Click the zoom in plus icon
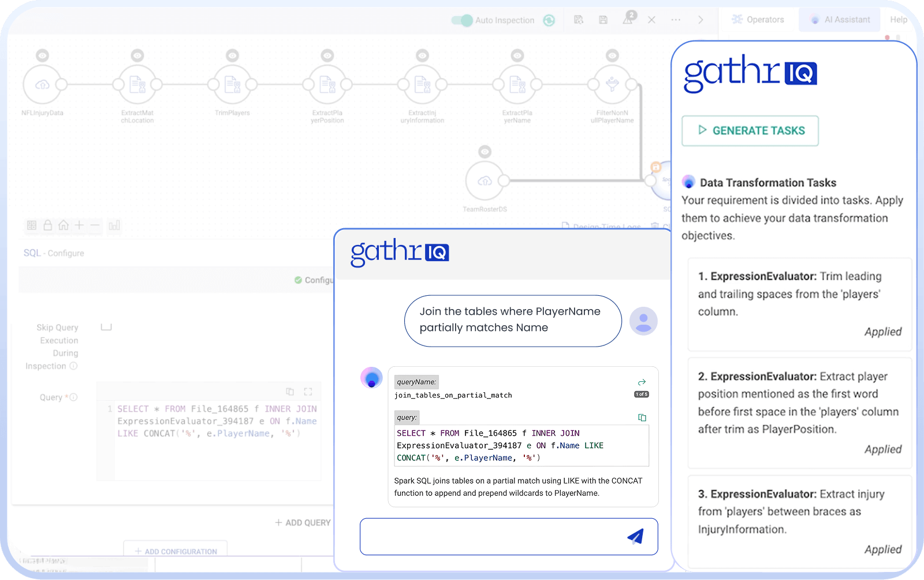The image size is (924, 580). 79,225
